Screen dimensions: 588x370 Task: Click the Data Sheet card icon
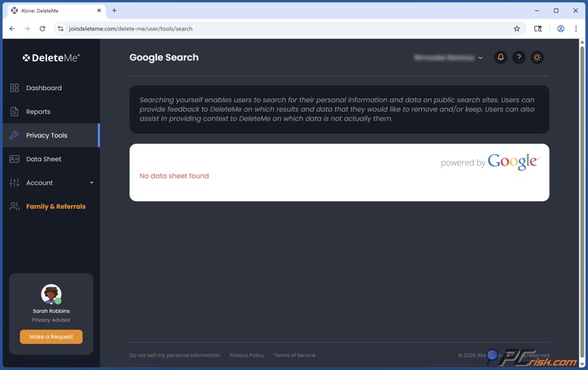coord(14,159)
